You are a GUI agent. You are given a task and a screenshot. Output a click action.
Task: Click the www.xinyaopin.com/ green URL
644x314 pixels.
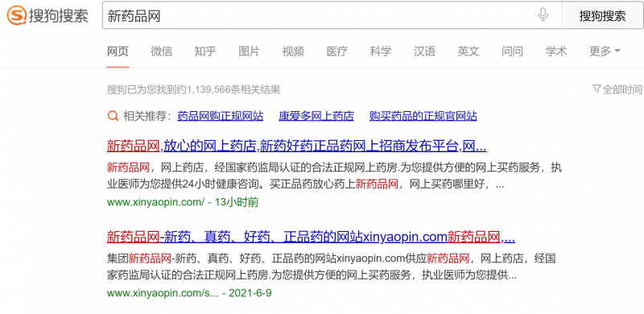[155, 202]
